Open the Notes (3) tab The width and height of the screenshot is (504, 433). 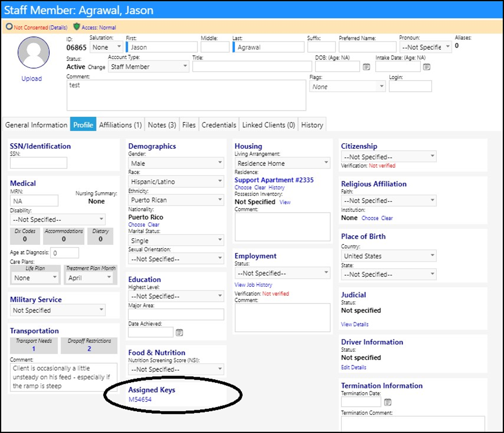click(x=162, y=125)
